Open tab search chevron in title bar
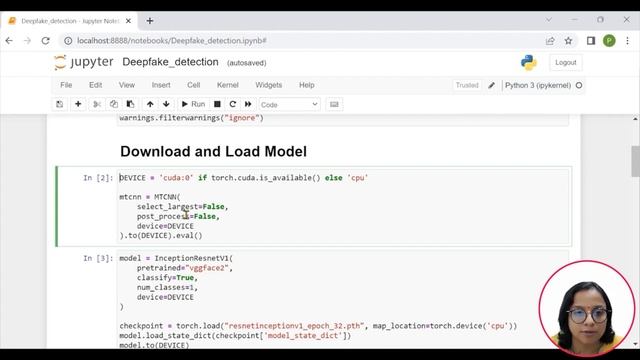The width and height of the screenshot is (640, 360). (549, 20)
